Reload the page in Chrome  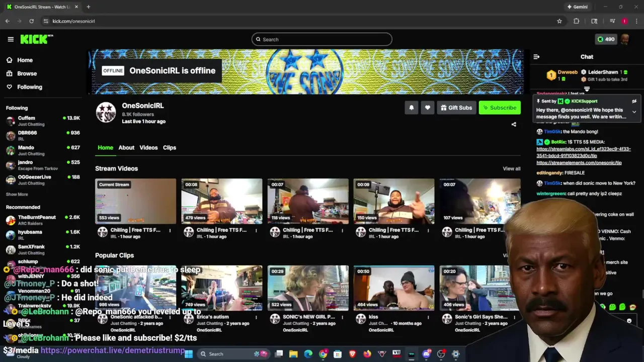pos(31,21)
